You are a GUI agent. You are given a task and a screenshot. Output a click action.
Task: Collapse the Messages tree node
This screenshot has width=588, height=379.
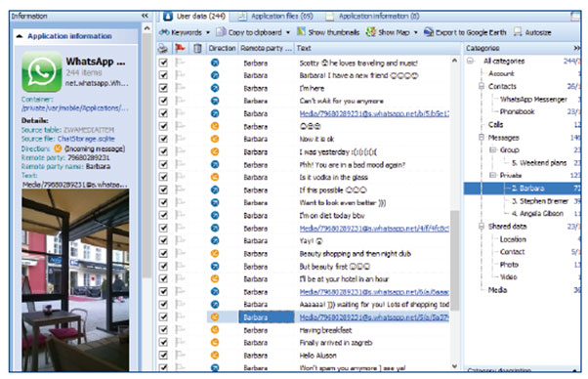482,138
